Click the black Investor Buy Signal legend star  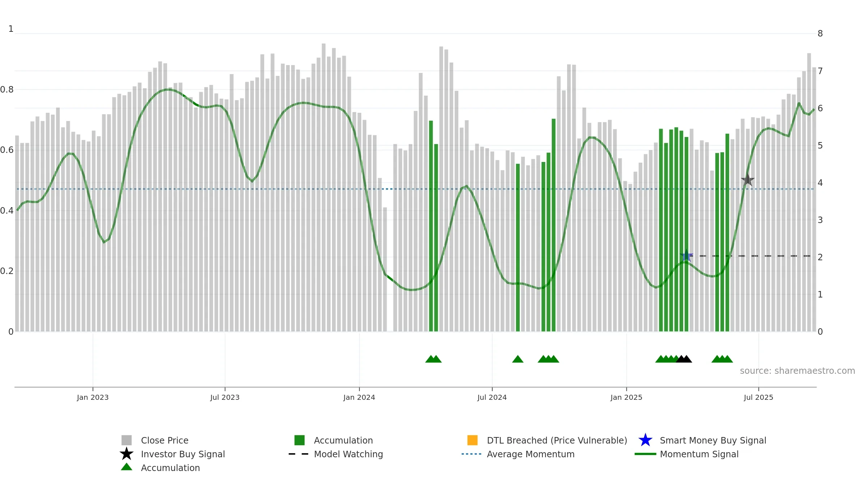127,454
